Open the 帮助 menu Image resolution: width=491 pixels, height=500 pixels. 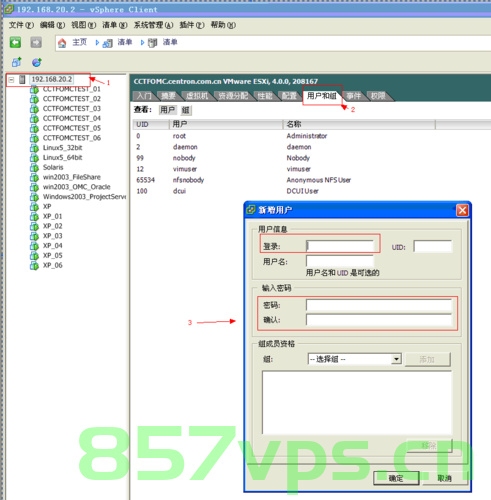click(223, 25)
